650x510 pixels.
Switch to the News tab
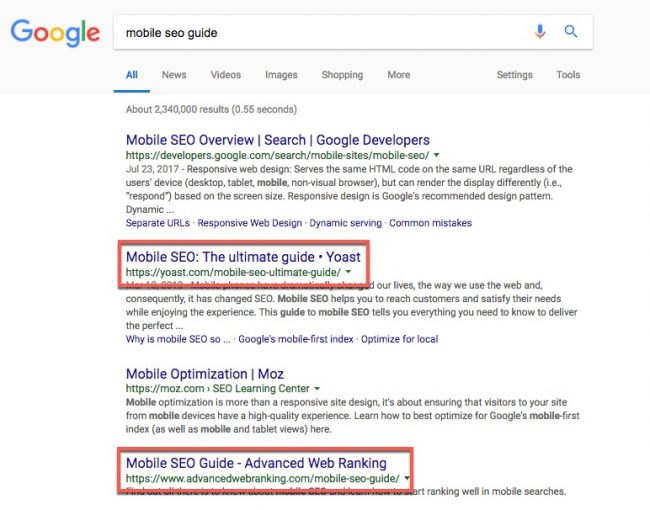pyautogui.click(x=174, y=75)
